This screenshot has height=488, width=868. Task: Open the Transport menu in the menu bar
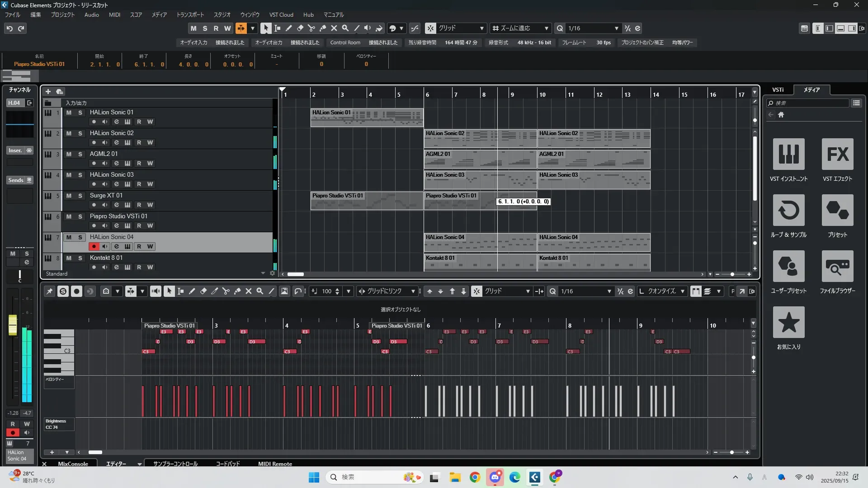coord(190,14)
